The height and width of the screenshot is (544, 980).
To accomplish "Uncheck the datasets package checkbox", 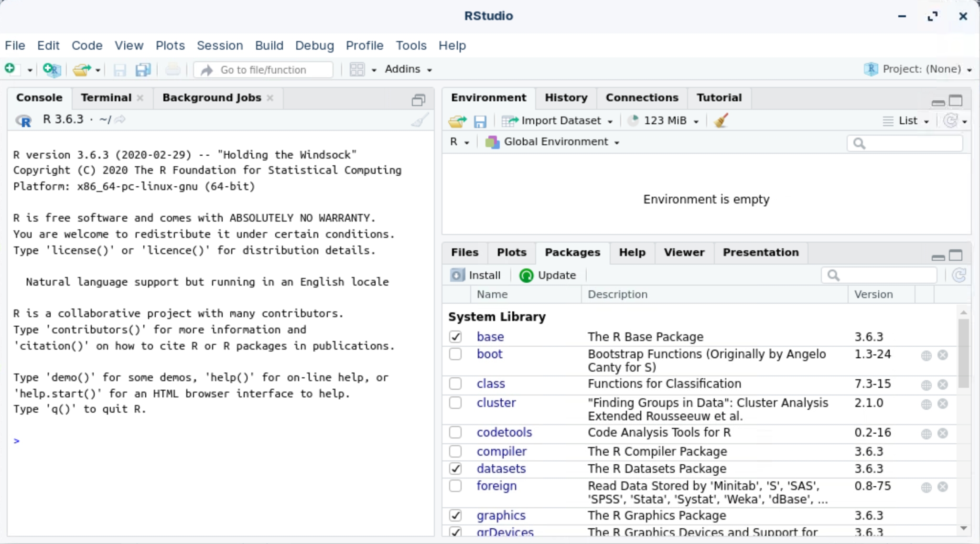I will point(455,469).
